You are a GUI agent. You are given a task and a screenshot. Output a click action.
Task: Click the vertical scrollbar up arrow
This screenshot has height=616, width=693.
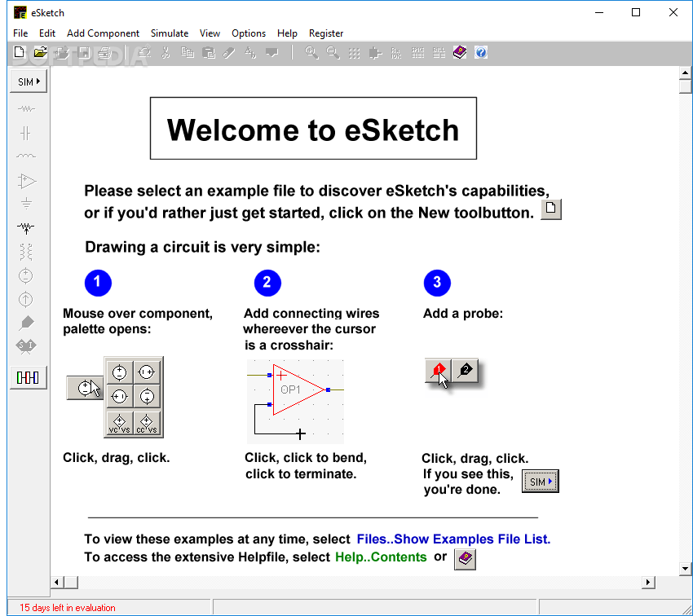click(685, 73)
